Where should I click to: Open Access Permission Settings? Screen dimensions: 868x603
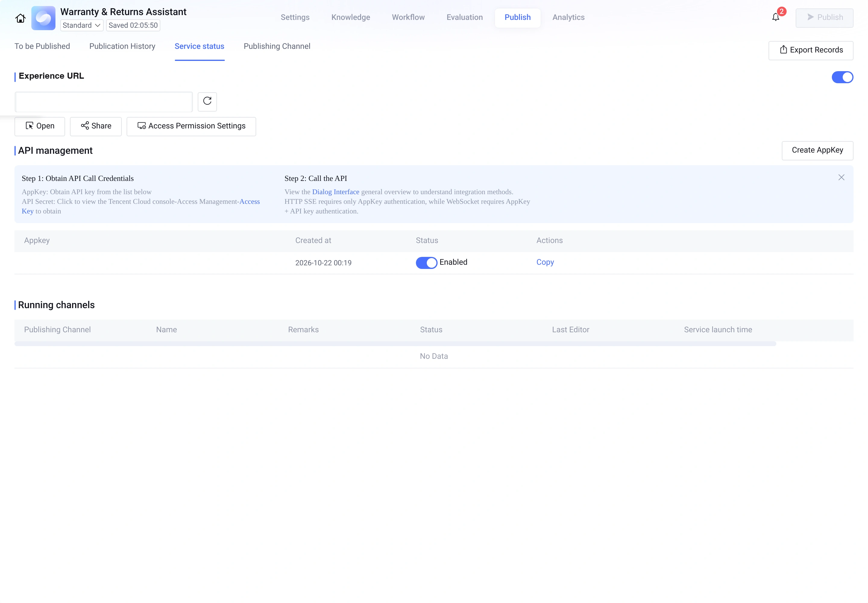point(191,126)
